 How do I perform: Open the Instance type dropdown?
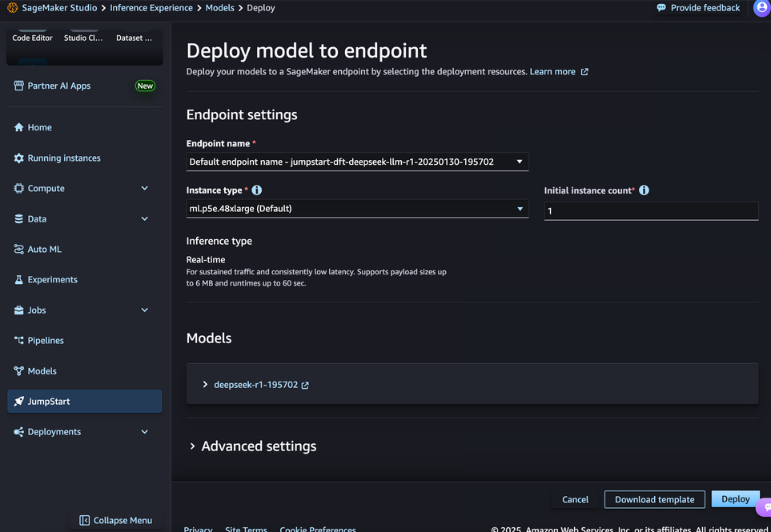[x=357, y=209]
